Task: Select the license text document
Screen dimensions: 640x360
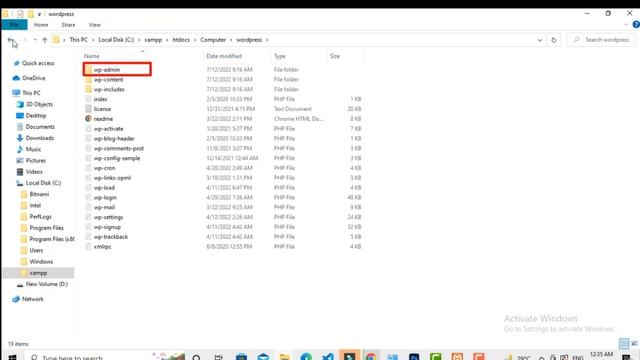Action: (102, 109)
